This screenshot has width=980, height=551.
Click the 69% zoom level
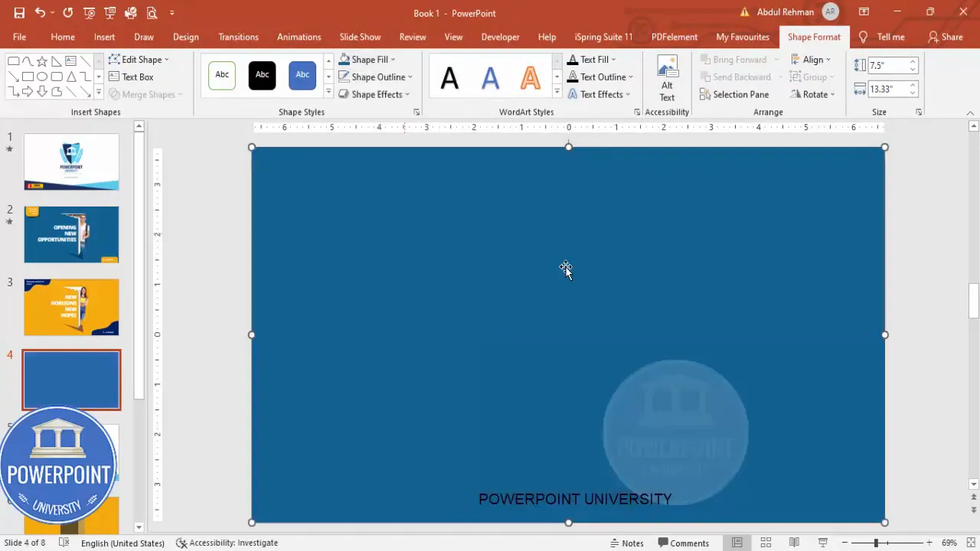(x=949, y=543)
